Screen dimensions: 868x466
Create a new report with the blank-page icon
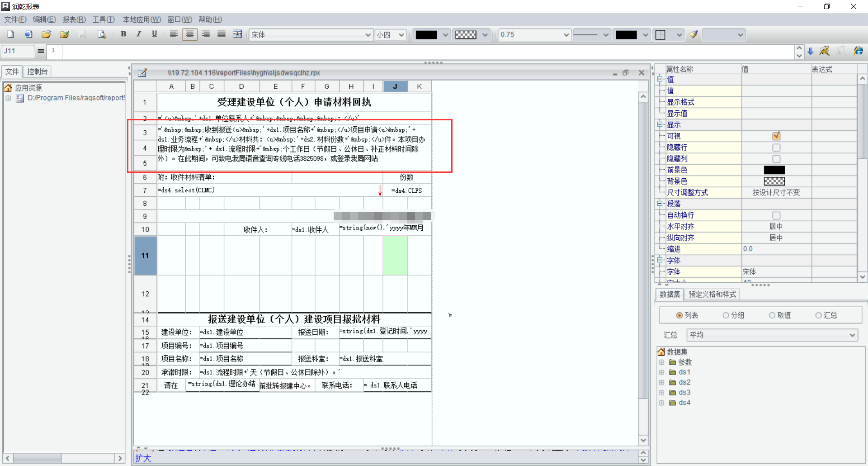tap(10, 34)
